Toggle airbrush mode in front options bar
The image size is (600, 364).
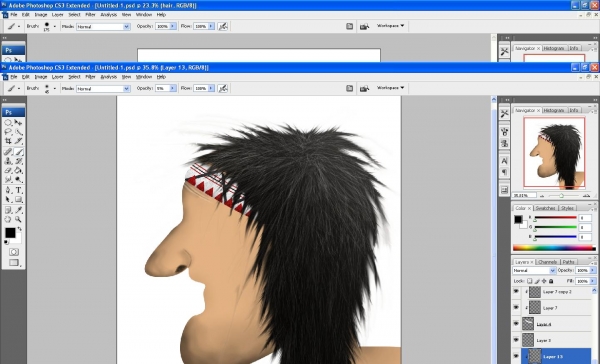(x=223, y=88)
